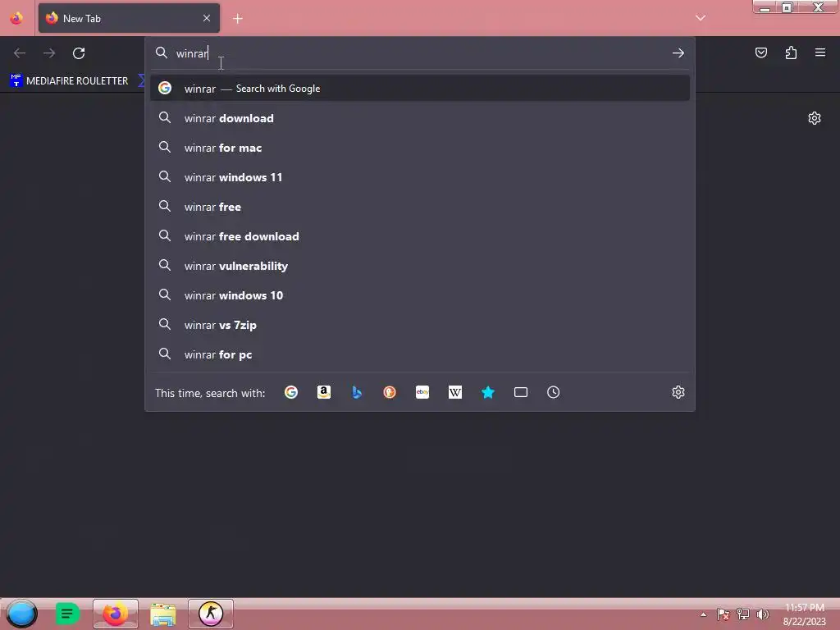This screenshot has width=840, height=630.
Task: Choose 'winrar — Search with Google' suggestion
Action: pyautogui.click(x=420, y=89)
